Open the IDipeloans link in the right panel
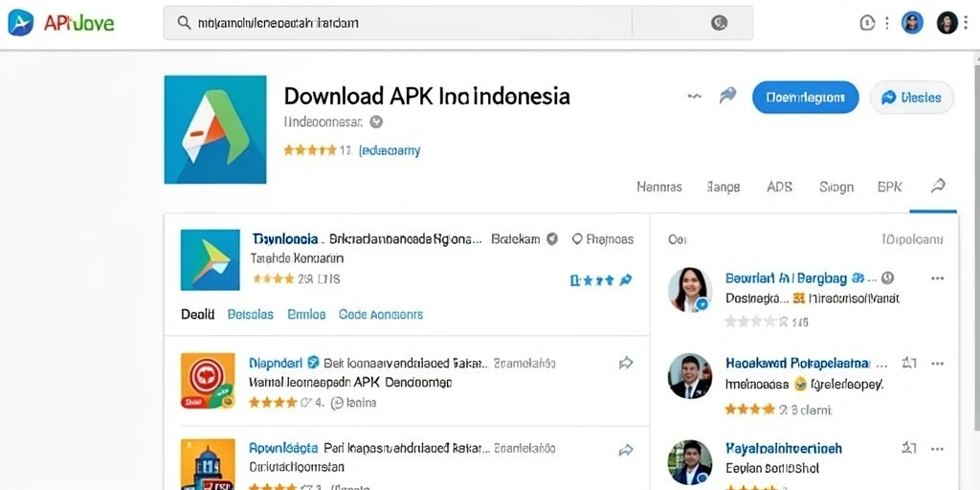This screenshot has width=980, height=490. click(912, 239)
